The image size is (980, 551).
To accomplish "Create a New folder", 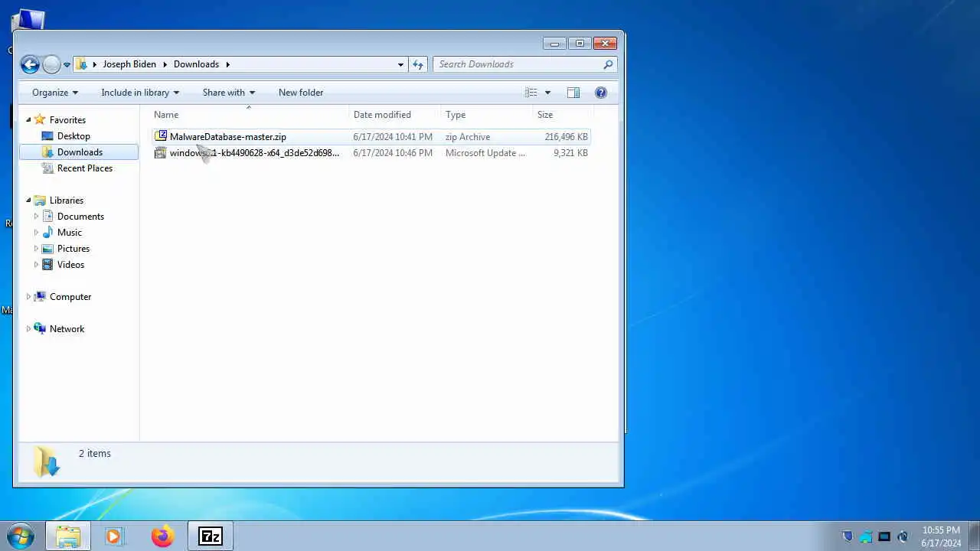I will pyautogui.click(x=301, y=93).
